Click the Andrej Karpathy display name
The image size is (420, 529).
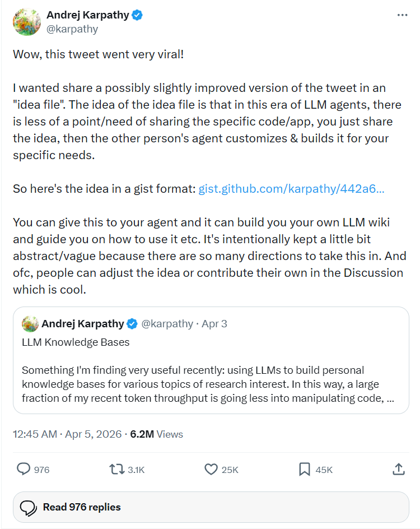(88, 15)
